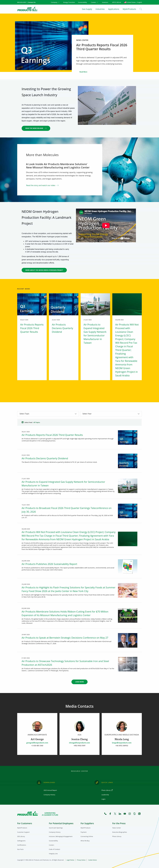Open 'Air Products Publishes 2026 Sustainability Report' article
The image size is (159, 868).
(49, 564)
